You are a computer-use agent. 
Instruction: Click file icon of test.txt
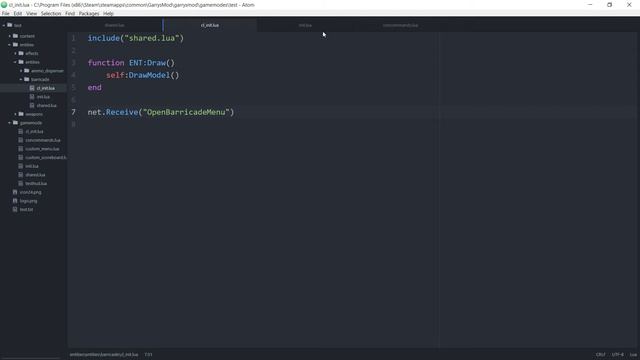[x=15, y=209]
